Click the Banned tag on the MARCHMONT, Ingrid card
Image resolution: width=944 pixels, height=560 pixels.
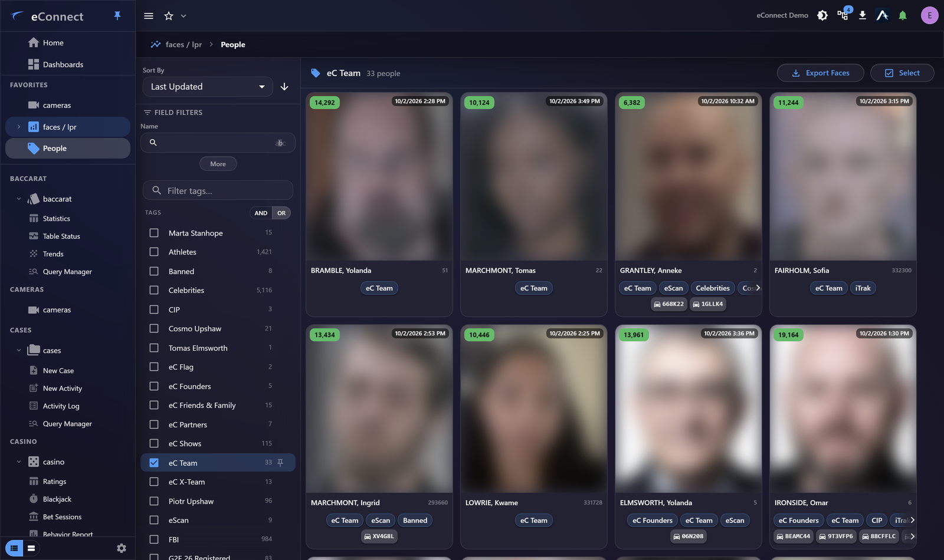point(415,521)
